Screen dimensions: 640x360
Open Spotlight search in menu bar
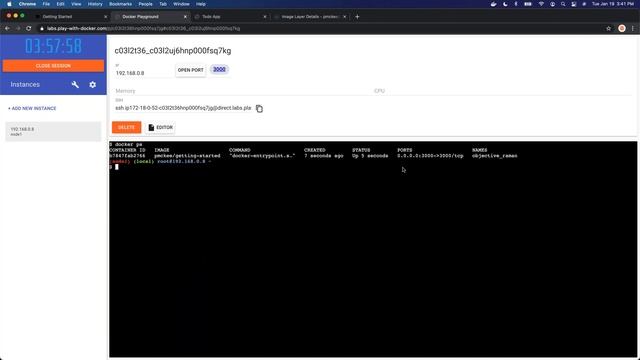click(563, 4)
